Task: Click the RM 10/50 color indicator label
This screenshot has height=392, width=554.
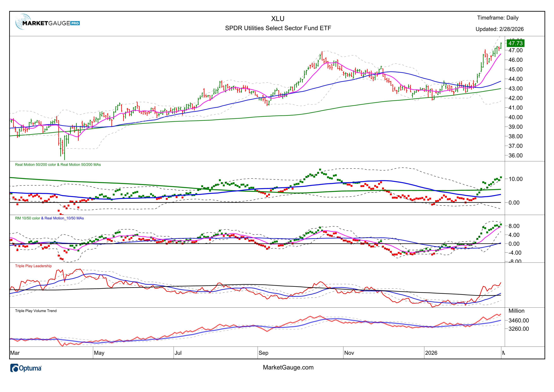Action: pos(27,218)
